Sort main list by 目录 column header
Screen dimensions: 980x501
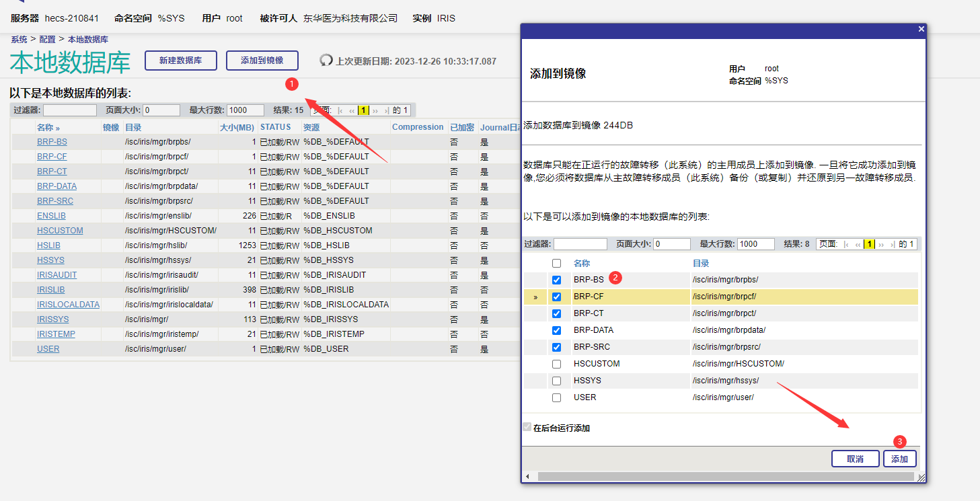133,127
